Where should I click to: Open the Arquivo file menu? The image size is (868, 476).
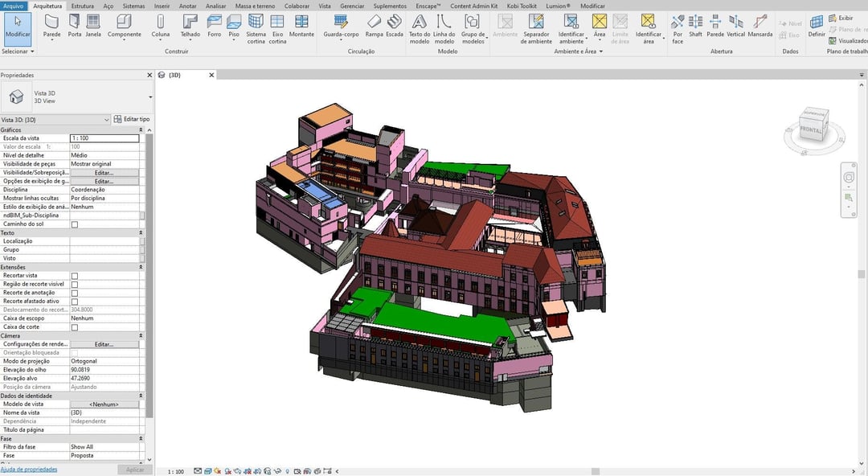[x=14, y=6]
